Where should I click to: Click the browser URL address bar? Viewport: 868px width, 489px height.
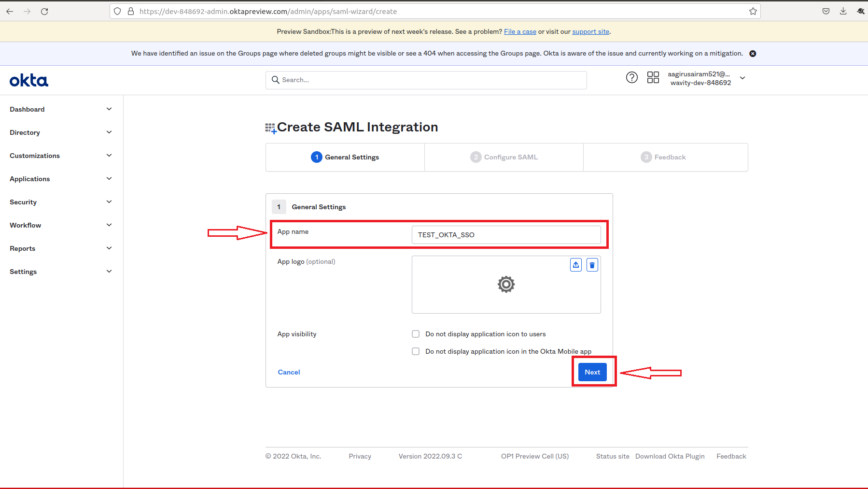click(434, 11)
